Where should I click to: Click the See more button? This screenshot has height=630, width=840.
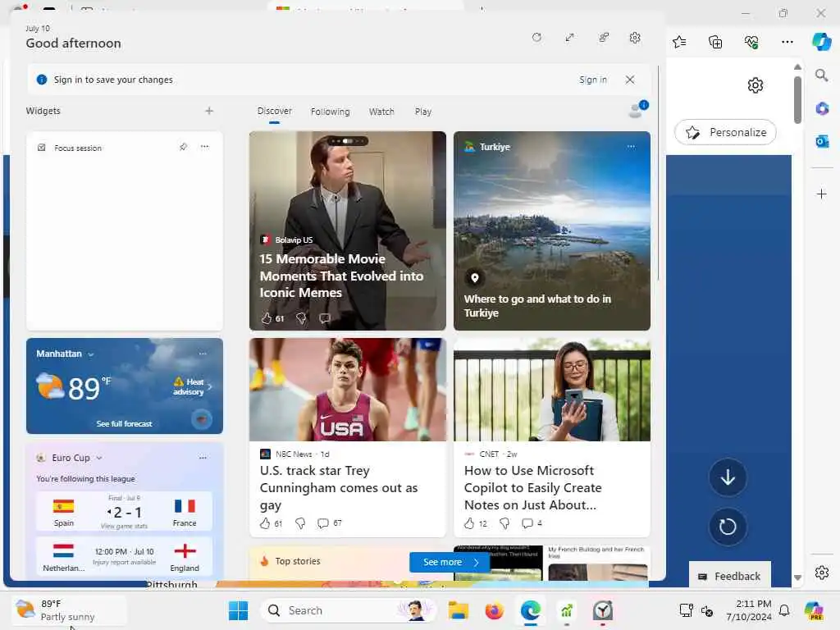coord(450,562)
